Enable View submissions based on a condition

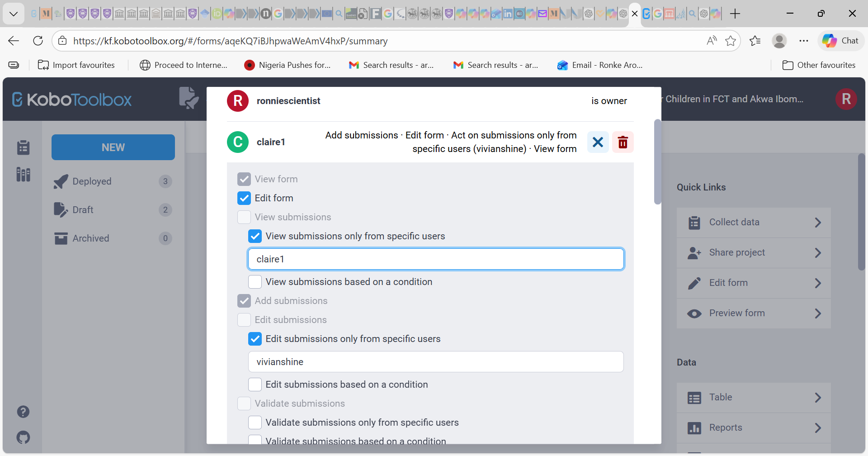(x=255, y=282)
